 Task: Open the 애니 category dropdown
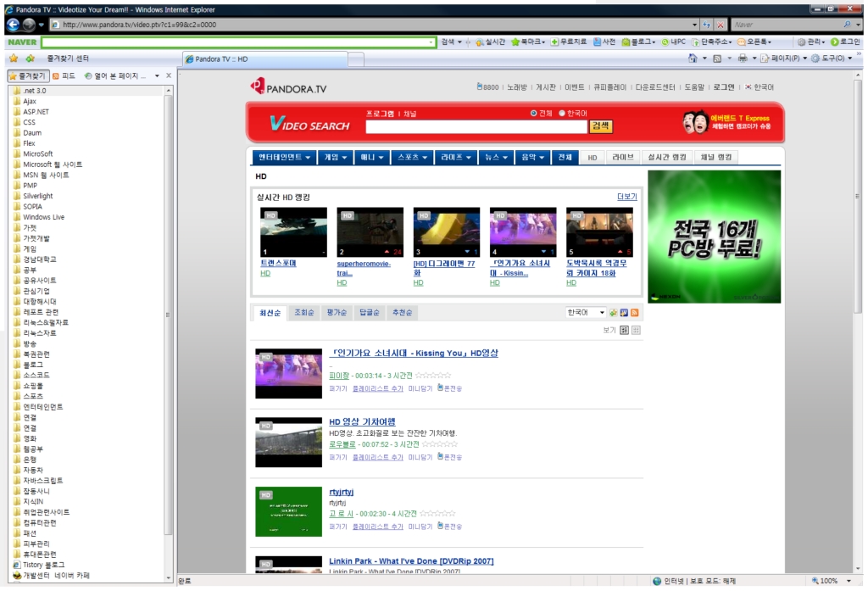tap(372, 158)
